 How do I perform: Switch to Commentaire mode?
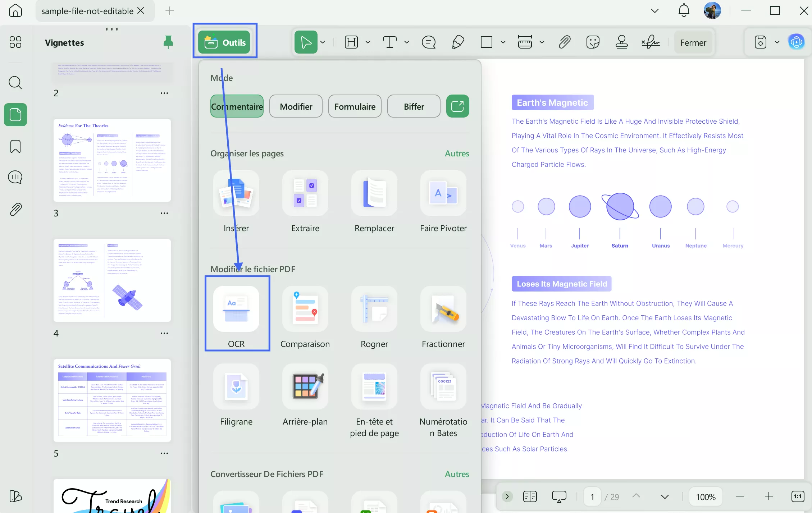(237, 106)
